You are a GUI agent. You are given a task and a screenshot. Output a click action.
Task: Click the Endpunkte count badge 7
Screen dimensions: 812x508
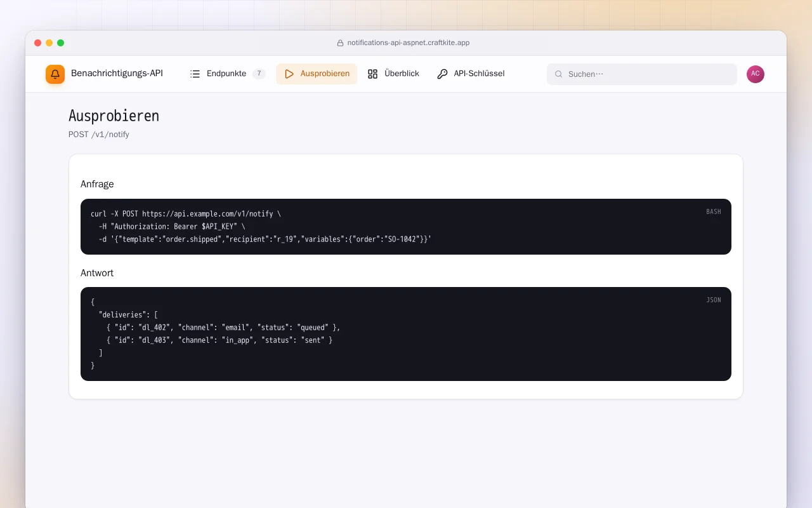coord(259,74)
